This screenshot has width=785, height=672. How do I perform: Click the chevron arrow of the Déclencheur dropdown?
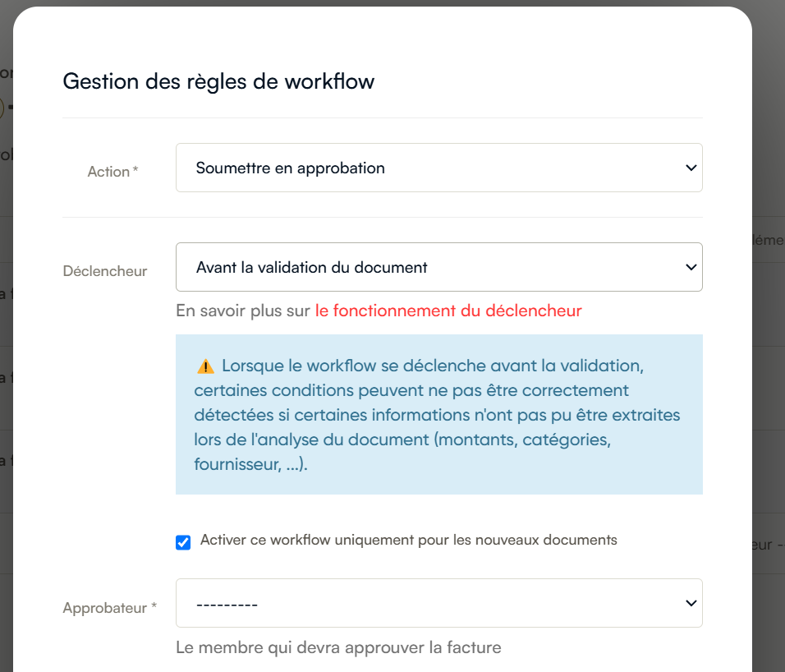coord(690,267)
